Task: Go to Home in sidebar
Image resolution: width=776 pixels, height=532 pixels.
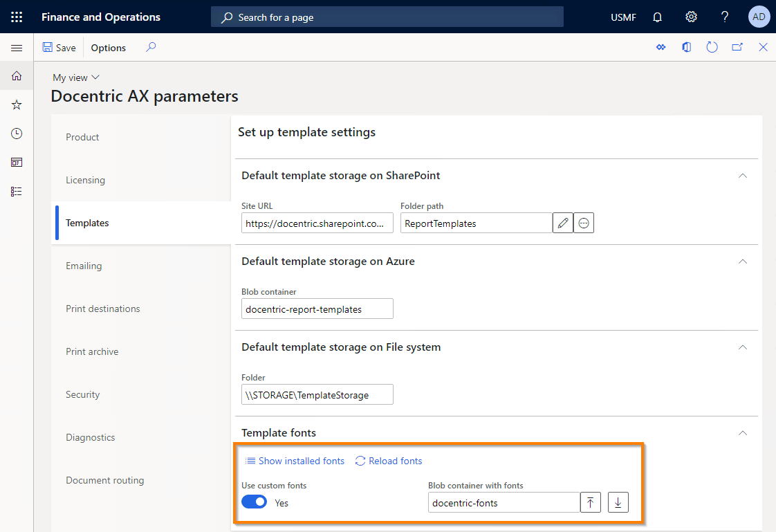Action: [17, 75]
